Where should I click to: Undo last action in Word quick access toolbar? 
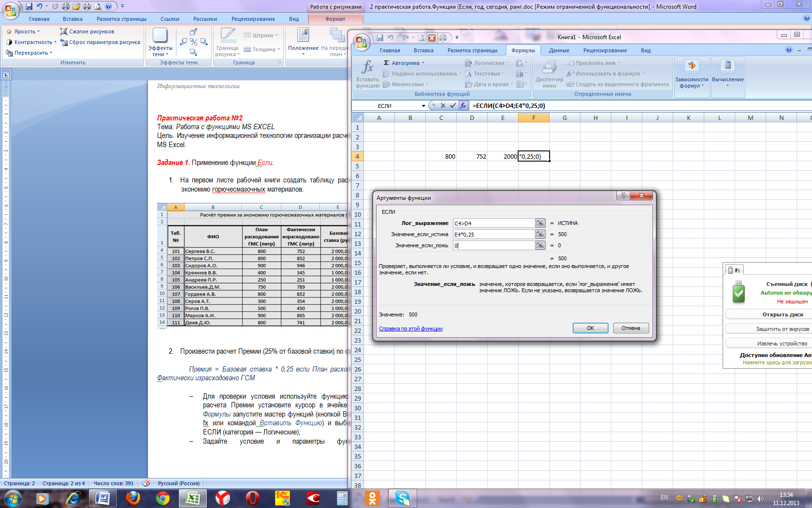click(40, 6)
